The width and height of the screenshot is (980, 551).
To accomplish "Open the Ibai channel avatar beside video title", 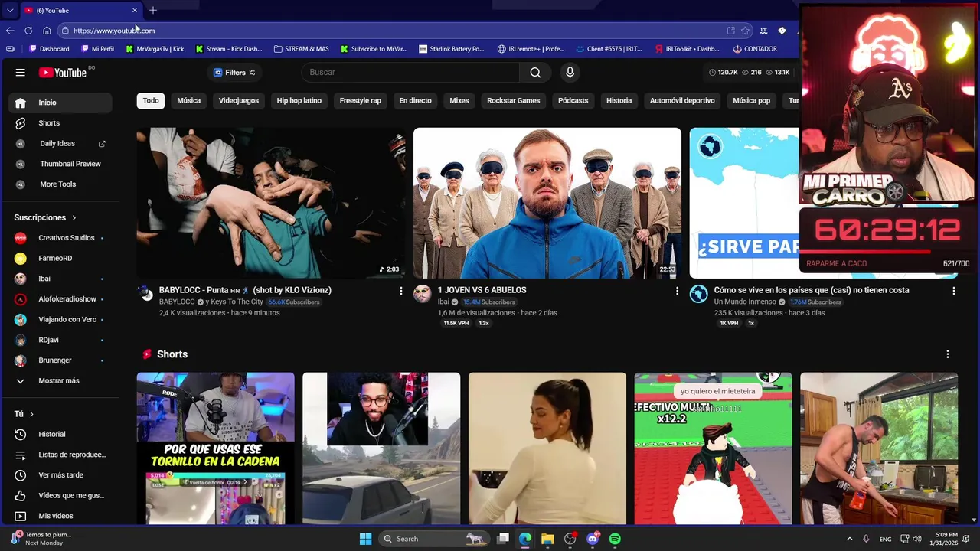I will click(x=422, y=294).
